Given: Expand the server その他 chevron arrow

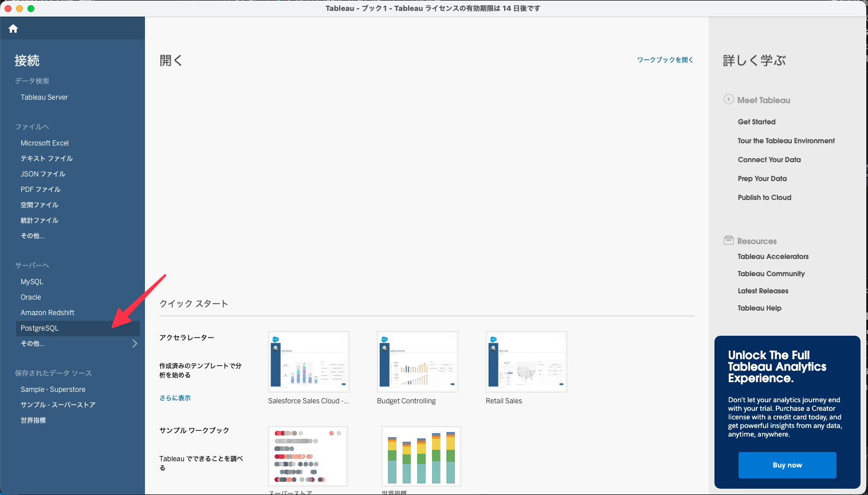Looking at the screenshot, I should click(135, 344).
